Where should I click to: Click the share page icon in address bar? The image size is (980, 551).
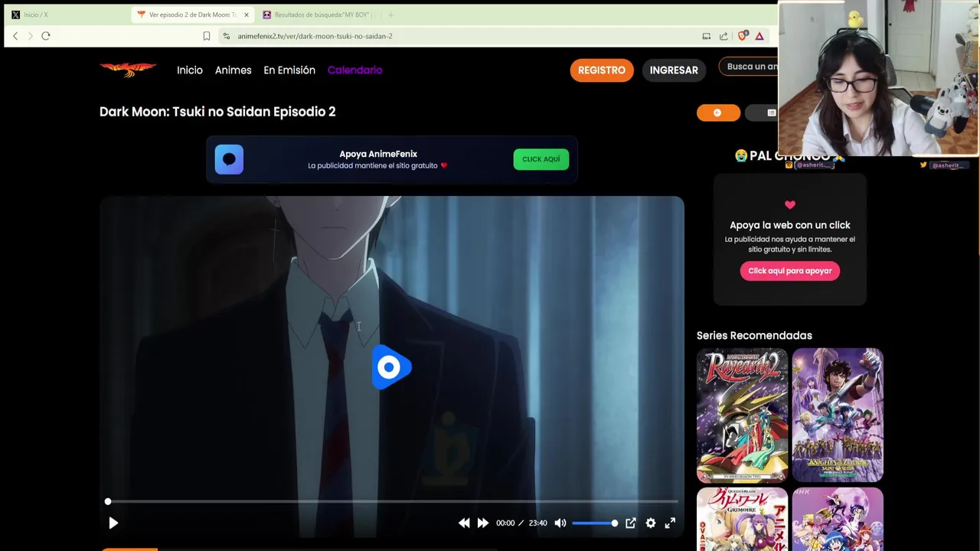(724, 36)
